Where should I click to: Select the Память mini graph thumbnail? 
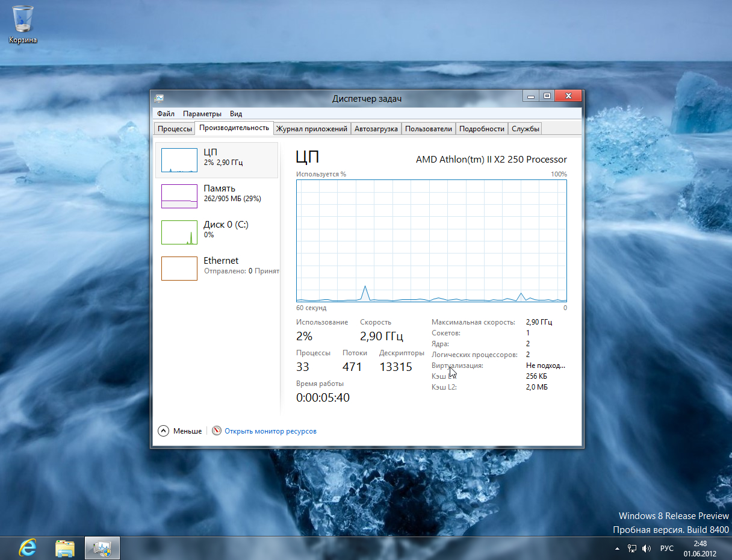pos(179,196)
